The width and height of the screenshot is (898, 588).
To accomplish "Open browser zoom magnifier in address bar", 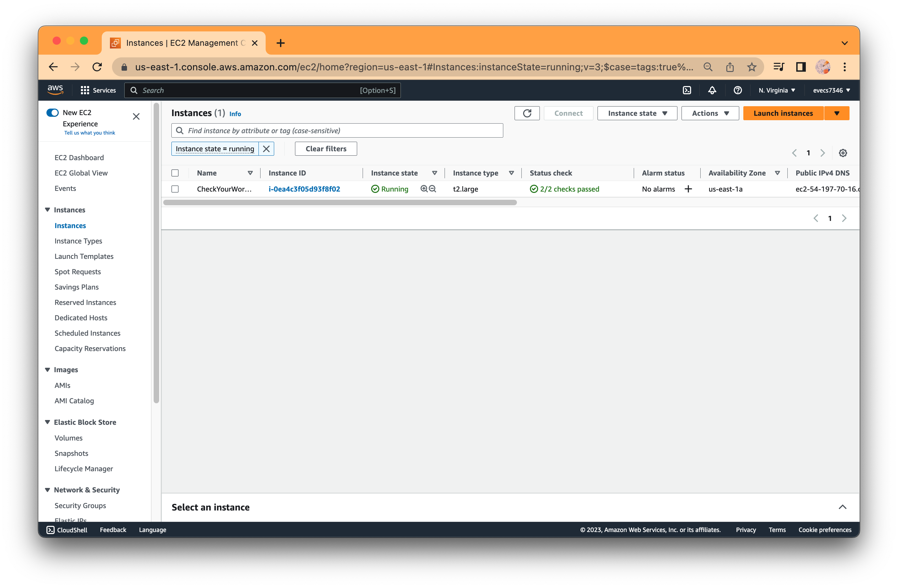I will click(708, 67).
